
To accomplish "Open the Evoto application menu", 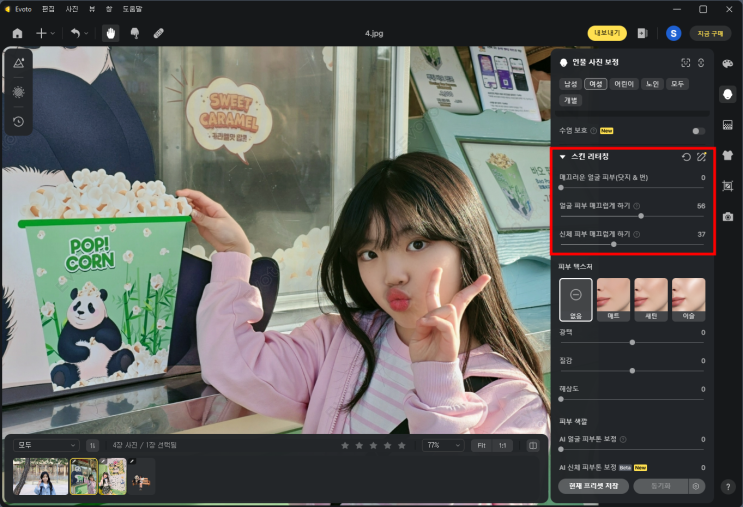I will coord(23,9).
